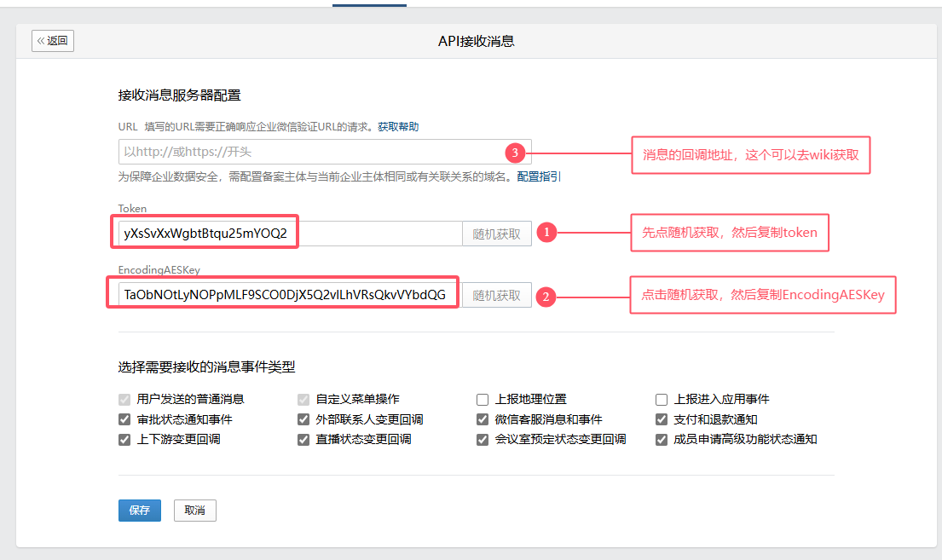The image size is (942, 560).
Task: Uncheck the 直播状态变更回调 checkbox
Action: coord(303,440)
